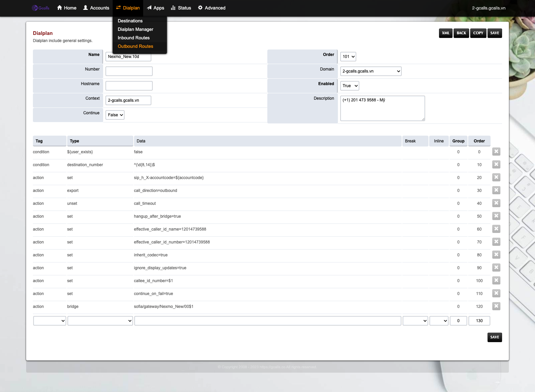Expand the Order 101 dropdown
Screen dimensions: 535x392
pos(348,57)
